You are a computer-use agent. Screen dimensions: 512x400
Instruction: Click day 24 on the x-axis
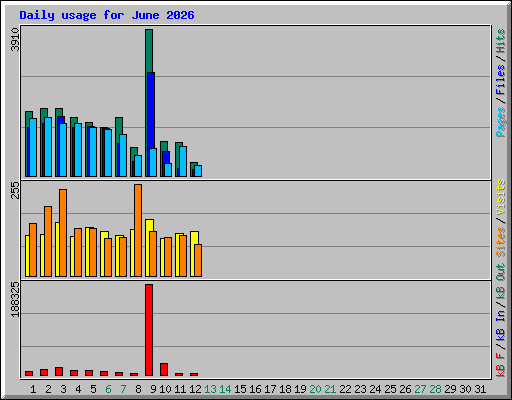[x=375, y=389]
